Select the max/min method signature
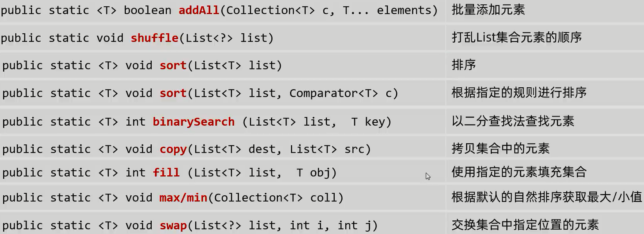The image size is (644, 234). 173,198
